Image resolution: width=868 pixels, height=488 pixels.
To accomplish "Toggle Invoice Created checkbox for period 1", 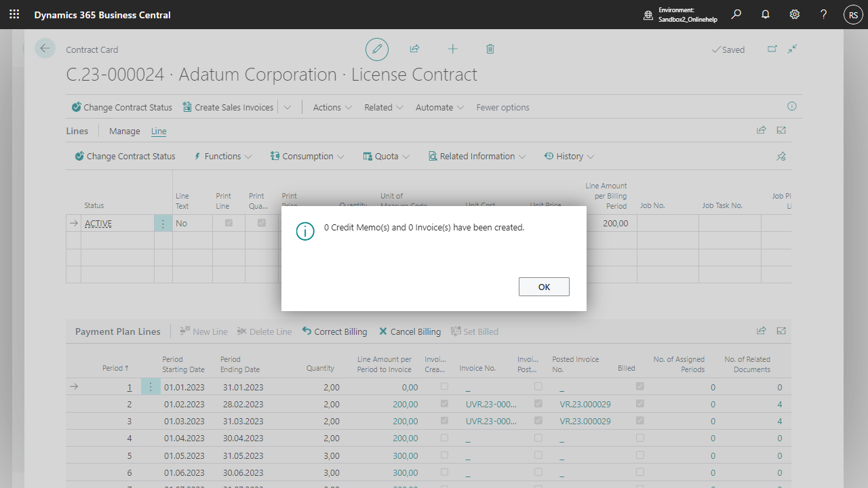I will (x=444, y=386).
